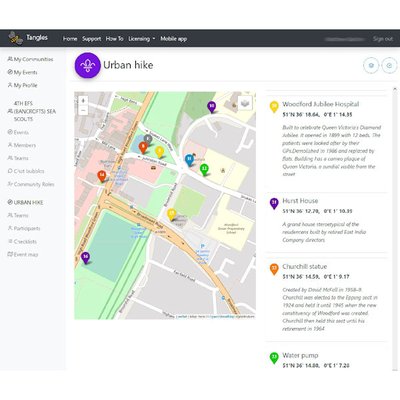This screenshot has height=400, width=400.
Task: Open Checklists under Urban Hike
Action: click(x=22, y=242)
